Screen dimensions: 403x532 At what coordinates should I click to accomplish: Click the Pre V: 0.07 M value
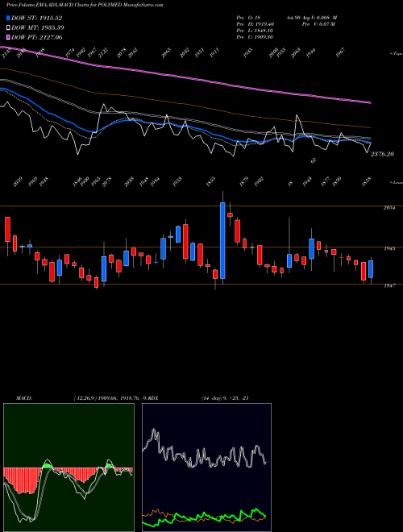pos(318,24)
